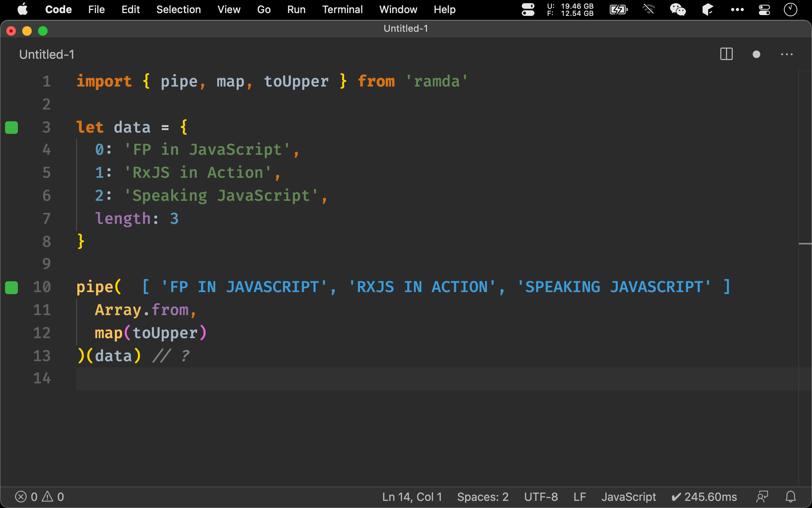
Task: Click the 'RXJS IN ACTION' inline output value
Action: (422, 287)
